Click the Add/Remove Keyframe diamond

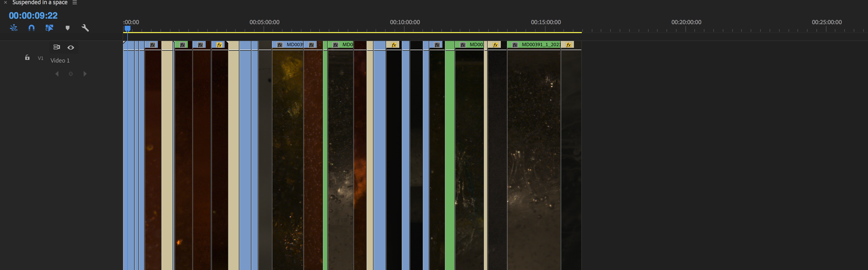click(71, 74)
